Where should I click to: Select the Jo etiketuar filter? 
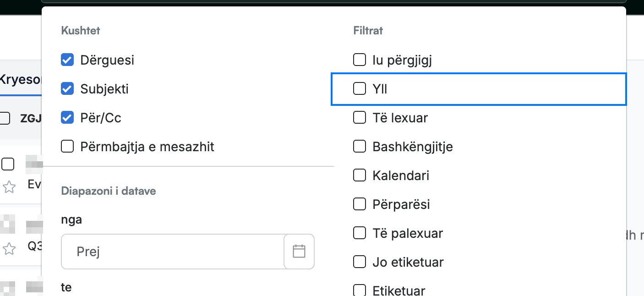[x=360, y=262]
